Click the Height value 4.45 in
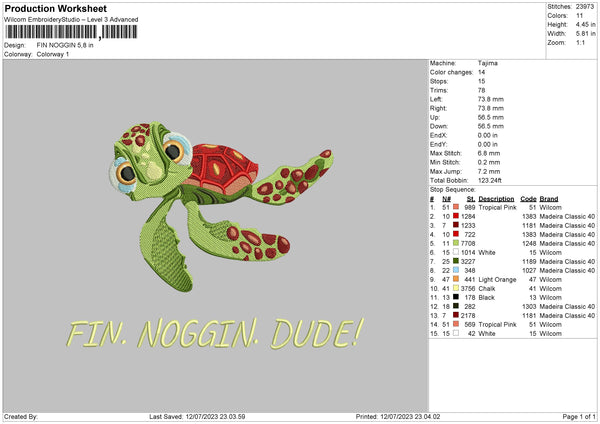The width and height of the screenshot is (600, 424). point(585,24)
